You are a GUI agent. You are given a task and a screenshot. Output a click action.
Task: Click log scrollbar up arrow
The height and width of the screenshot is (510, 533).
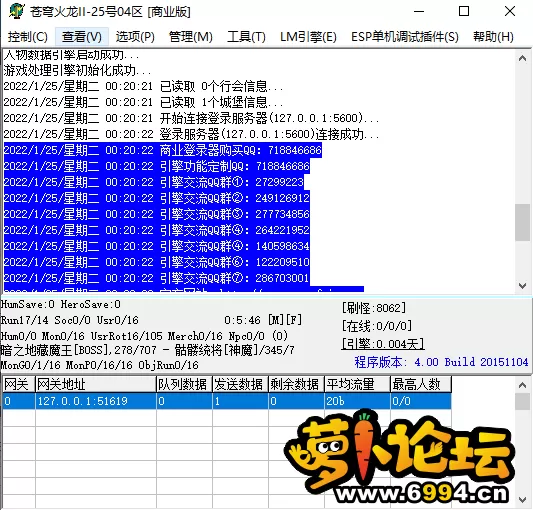tap(522, 58)
